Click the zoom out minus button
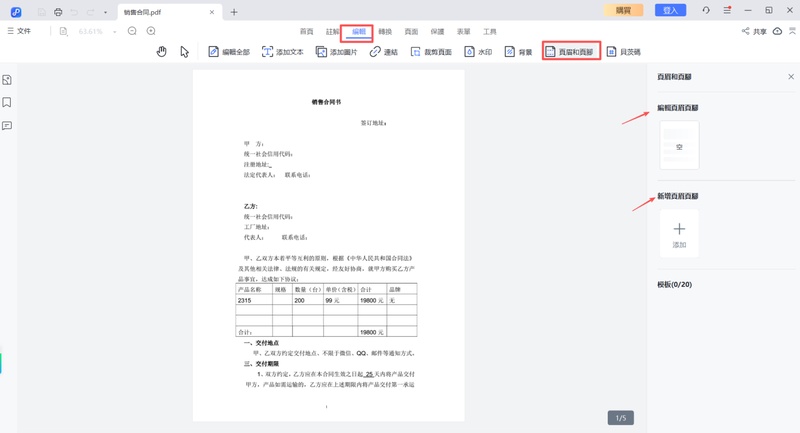The height and width of the screenshot is (433, 800). point(132,31)
